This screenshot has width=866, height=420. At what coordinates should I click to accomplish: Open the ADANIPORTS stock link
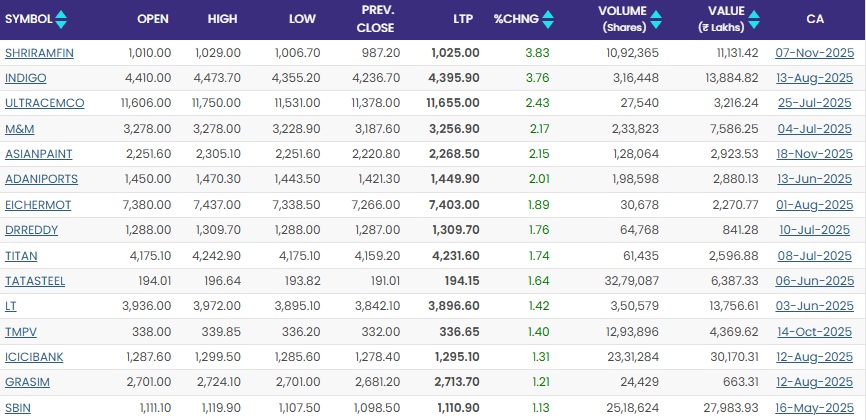click(x=37, y=179)
